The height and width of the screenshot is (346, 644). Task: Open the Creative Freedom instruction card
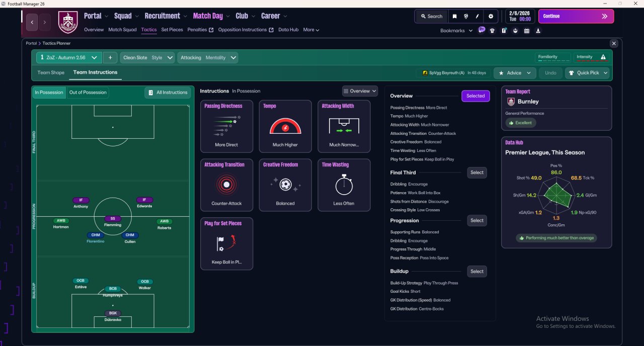click(x=285, y=185)
